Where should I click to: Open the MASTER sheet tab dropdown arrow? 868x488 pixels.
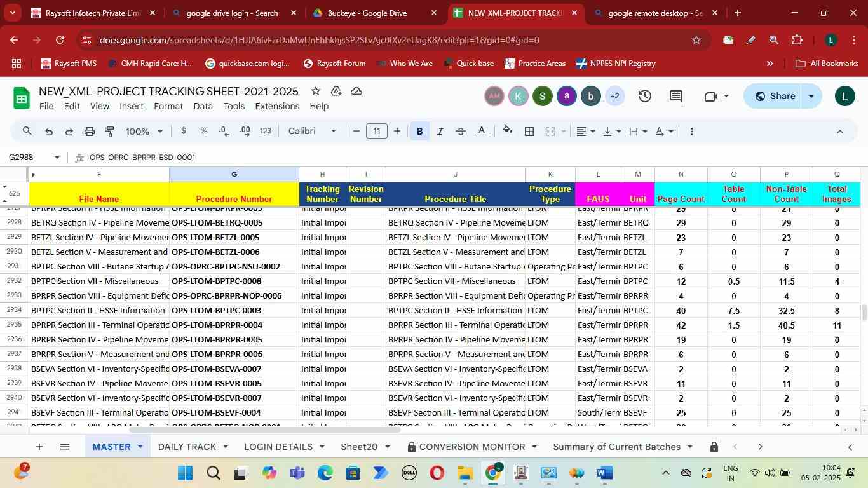point(140,447)
